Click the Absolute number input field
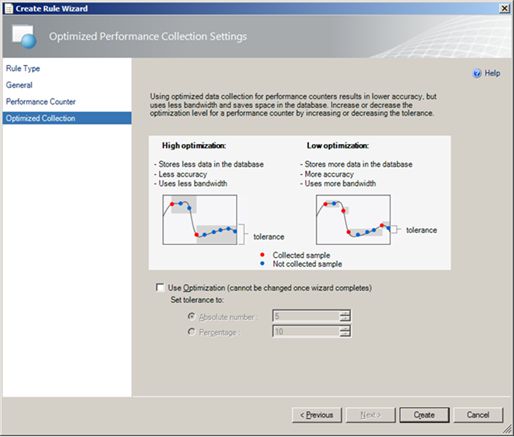The image size is (514, 437). click(x=306, y=316)
